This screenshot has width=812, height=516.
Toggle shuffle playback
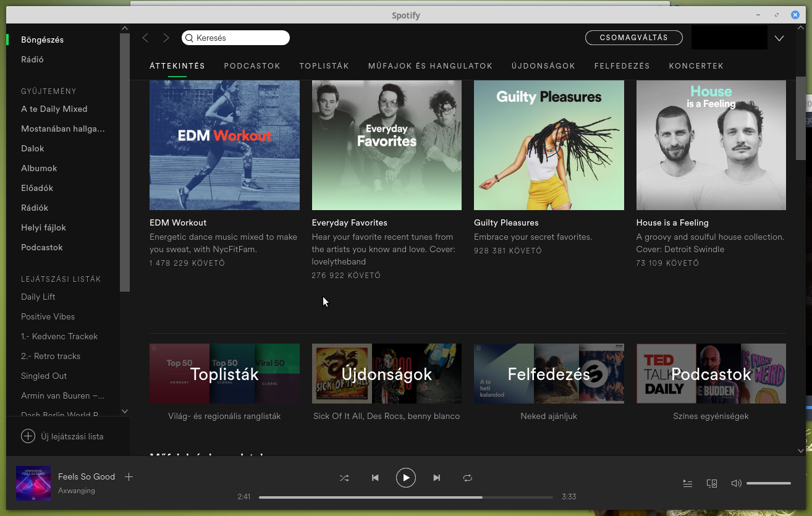(x=344, y=478)
